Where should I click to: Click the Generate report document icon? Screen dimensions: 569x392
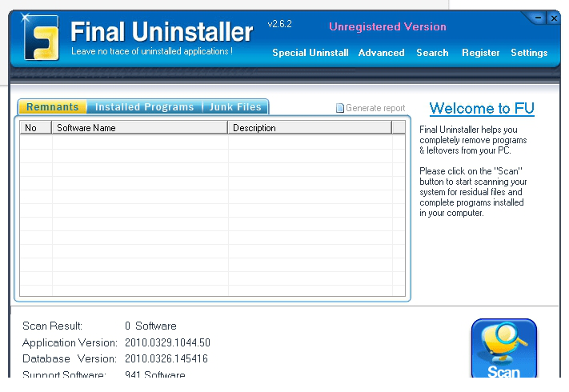click(339, 108)
